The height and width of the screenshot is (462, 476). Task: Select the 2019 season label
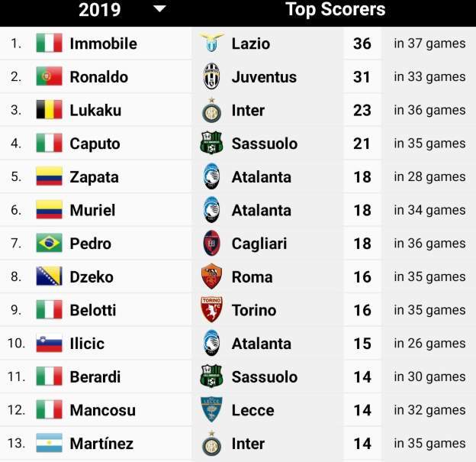[x=99, y=10]
